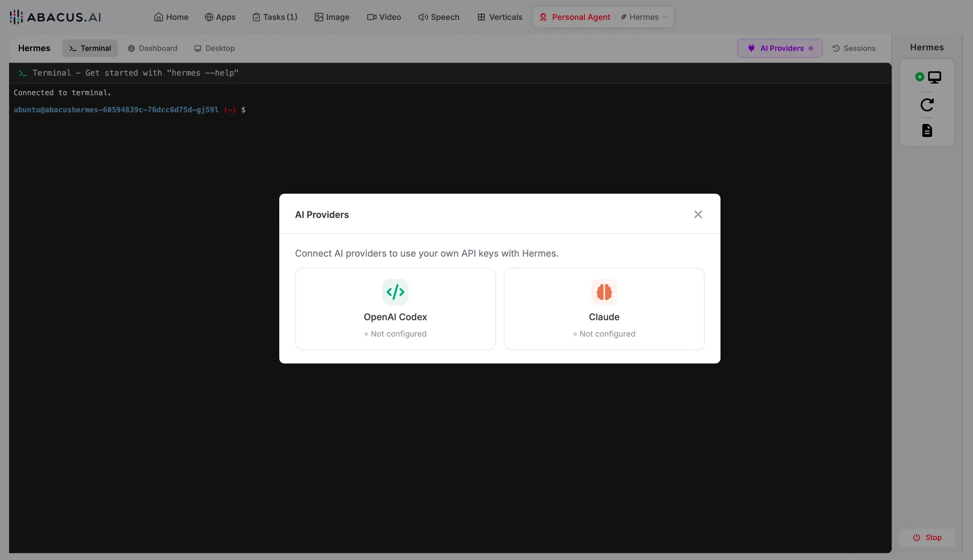
Task: Open the Image section
Action: [332, 17]
